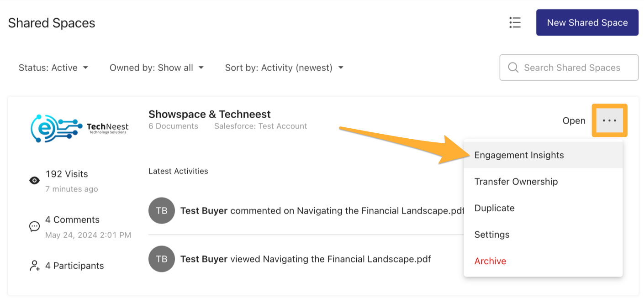644x303 pixels.
Task: Select Duplicate in the context menu
Action: (x=494, y=208)
